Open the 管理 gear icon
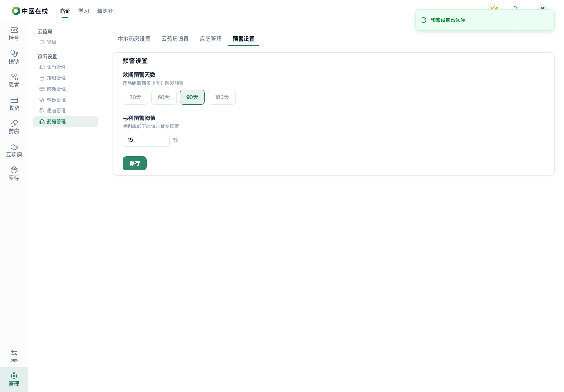Viewport: 564px width, 392px height. pos(14,379)
